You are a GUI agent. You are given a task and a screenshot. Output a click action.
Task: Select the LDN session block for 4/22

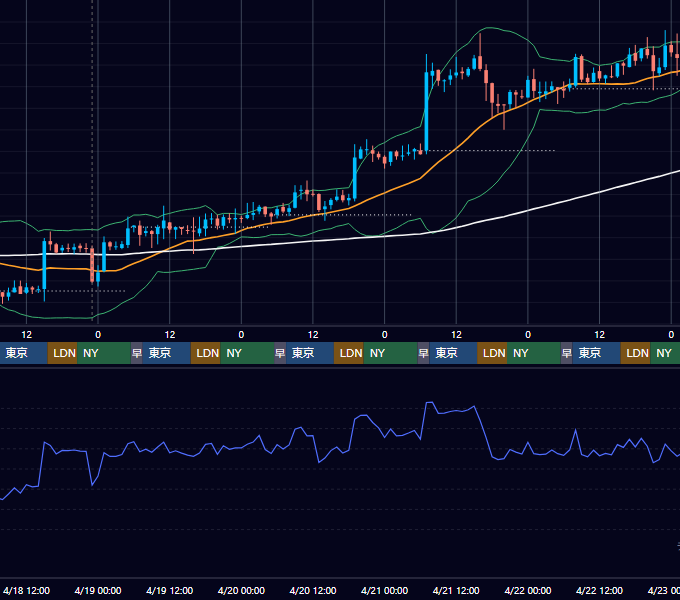635,353
